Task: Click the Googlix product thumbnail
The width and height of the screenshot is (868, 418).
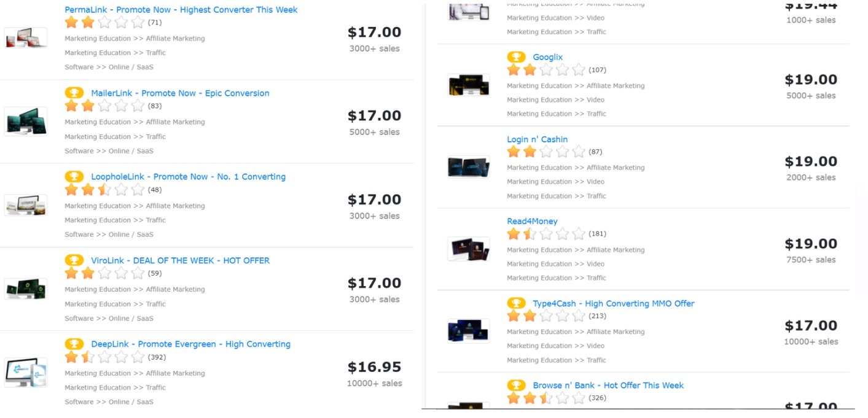Action: (468, 85)
